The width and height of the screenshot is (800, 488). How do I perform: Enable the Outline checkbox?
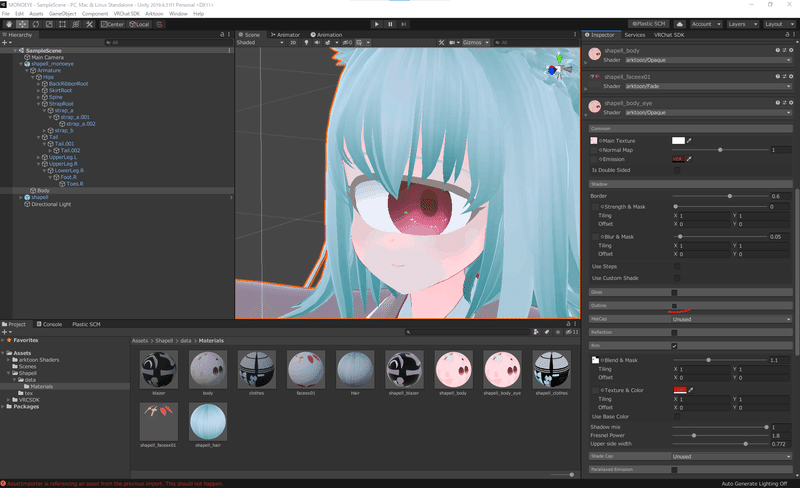tap(674, 305)
